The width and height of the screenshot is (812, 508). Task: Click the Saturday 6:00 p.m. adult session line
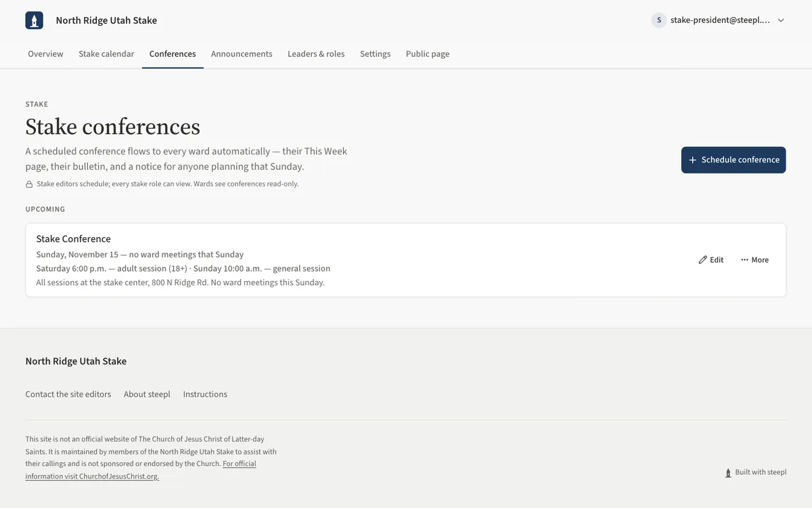pos(183,269)
